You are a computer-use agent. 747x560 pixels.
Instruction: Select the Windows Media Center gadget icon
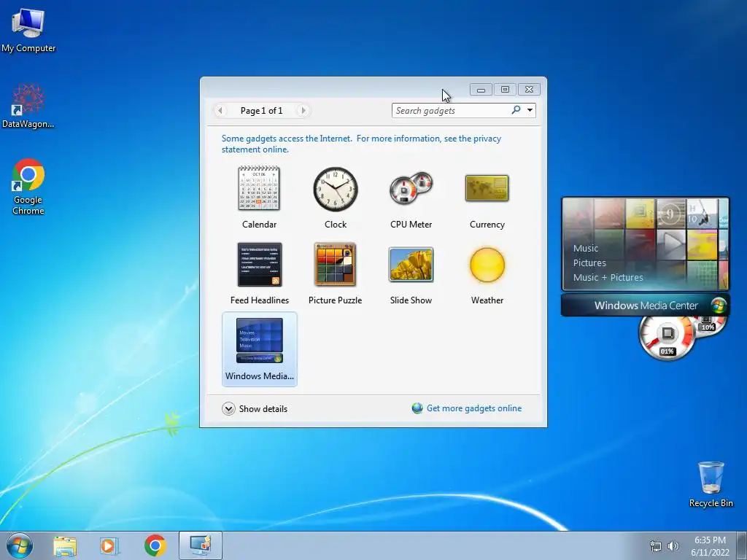[260, 341]
